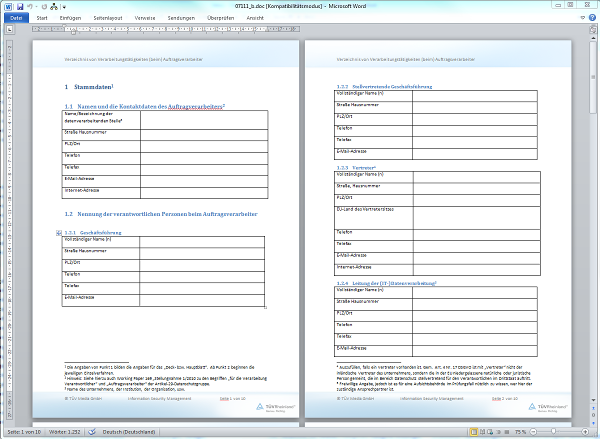Click the zoom in plus icon

click(587, 432)
